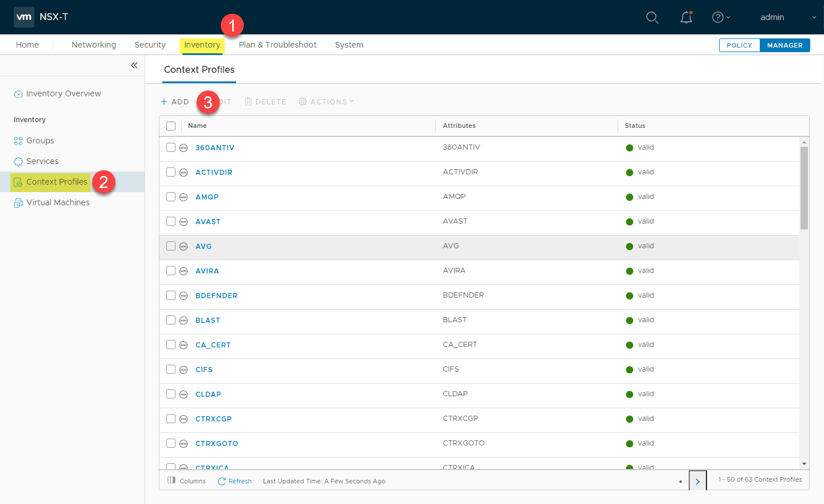Click the Inventory Overview icon
The height and width of the screenshot is (504, 824).
click(x=18, y=94)
